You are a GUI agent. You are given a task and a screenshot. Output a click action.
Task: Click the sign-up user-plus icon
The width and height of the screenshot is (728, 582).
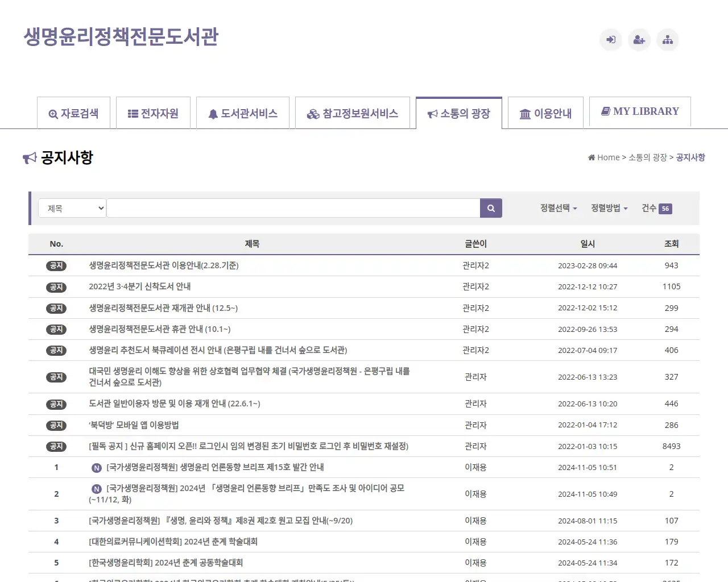point(639,40)
